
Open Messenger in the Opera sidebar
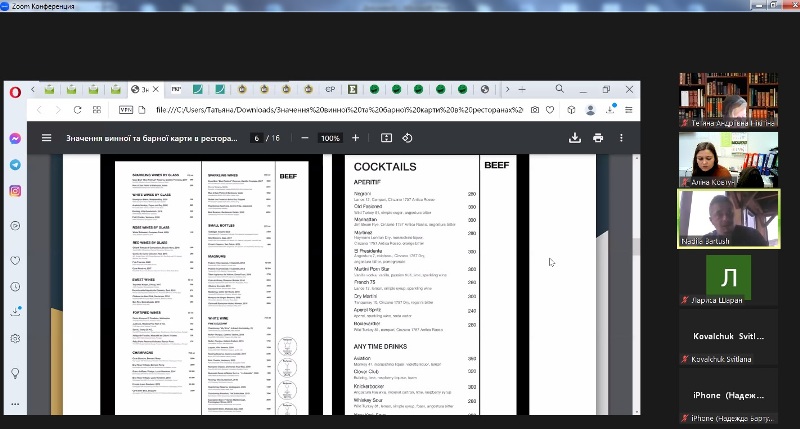click(x=16, y=138)
